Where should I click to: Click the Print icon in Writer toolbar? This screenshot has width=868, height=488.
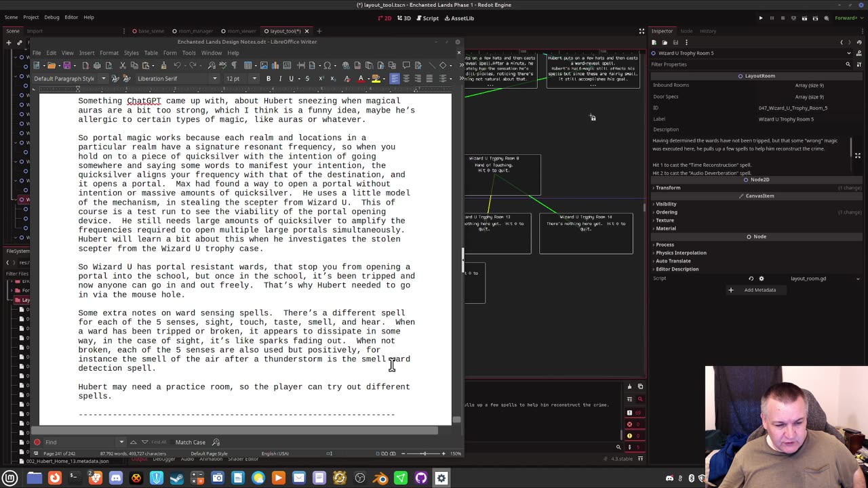coord(97,65)
